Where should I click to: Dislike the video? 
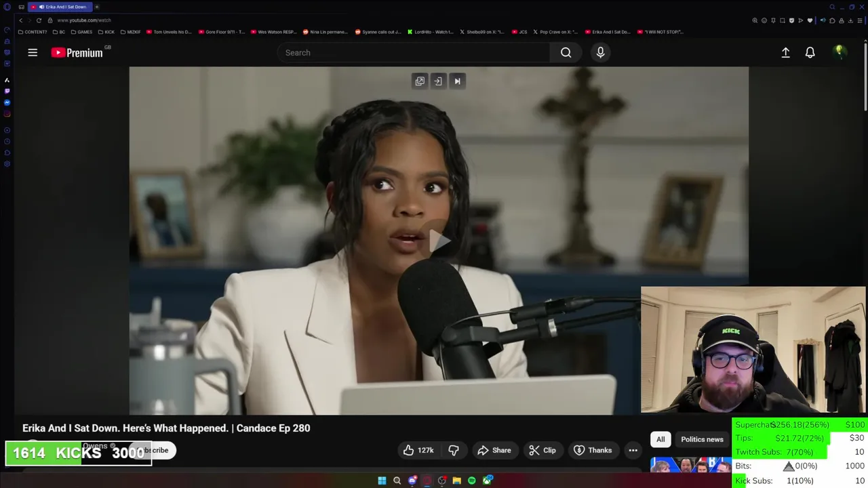coord(454,450)
